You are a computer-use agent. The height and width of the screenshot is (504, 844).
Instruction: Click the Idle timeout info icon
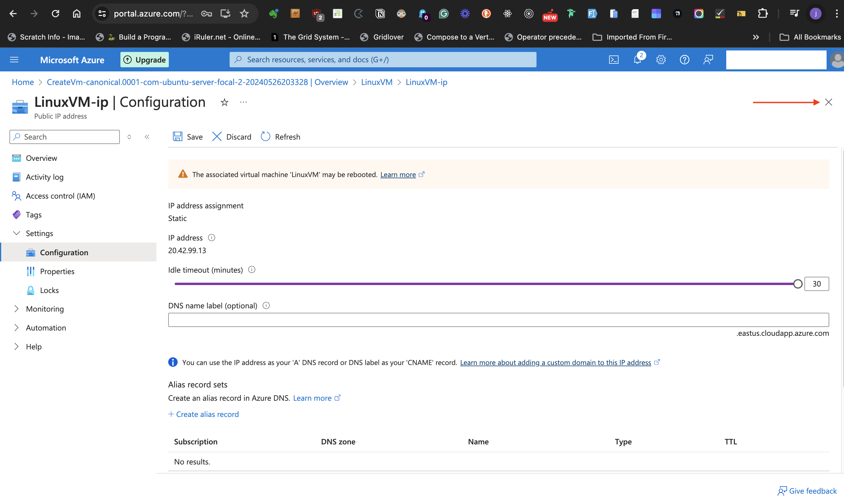pos(252,270)
